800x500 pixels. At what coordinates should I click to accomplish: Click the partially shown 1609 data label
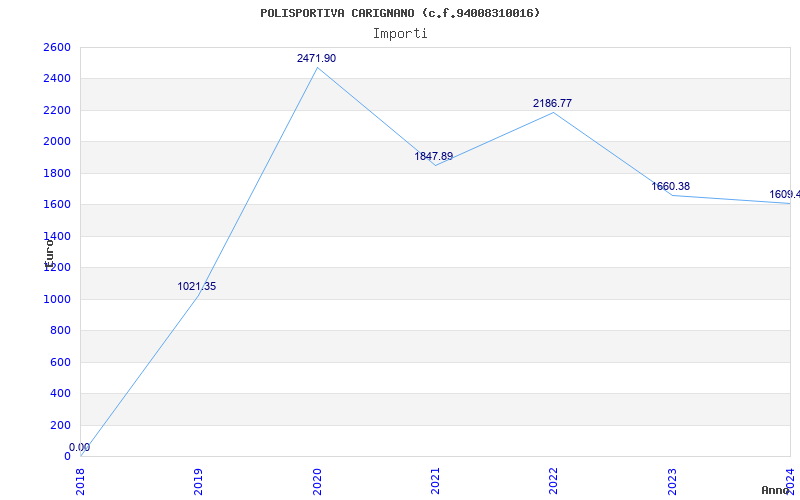coord(785,194)
